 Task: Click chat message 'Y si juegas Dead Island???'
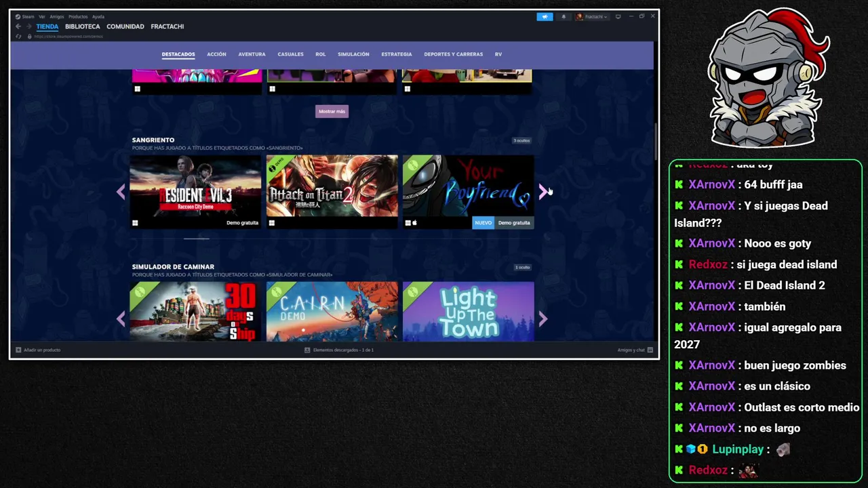pyautogui.click(x=751, y=214)
